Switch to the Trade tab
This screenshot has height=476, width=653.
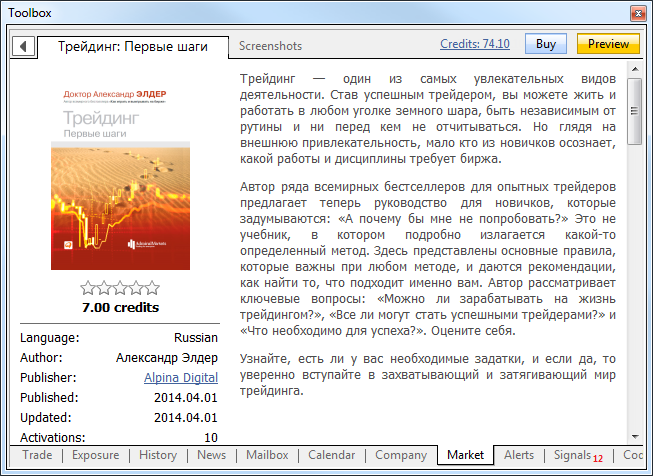pyautogui.click(x=37, y=455)
